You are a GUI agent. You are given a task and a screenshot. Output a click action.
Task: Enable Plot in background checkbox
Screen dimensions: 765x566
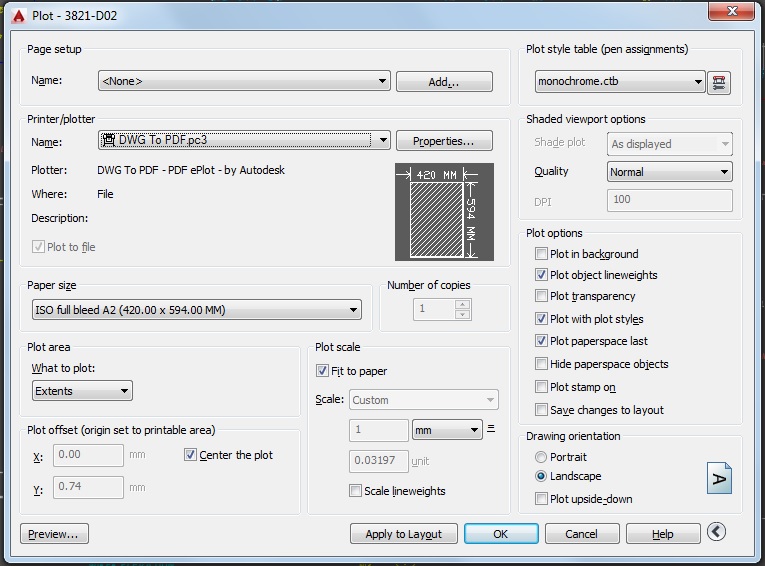pyautogui.click(x=541, y=254)
